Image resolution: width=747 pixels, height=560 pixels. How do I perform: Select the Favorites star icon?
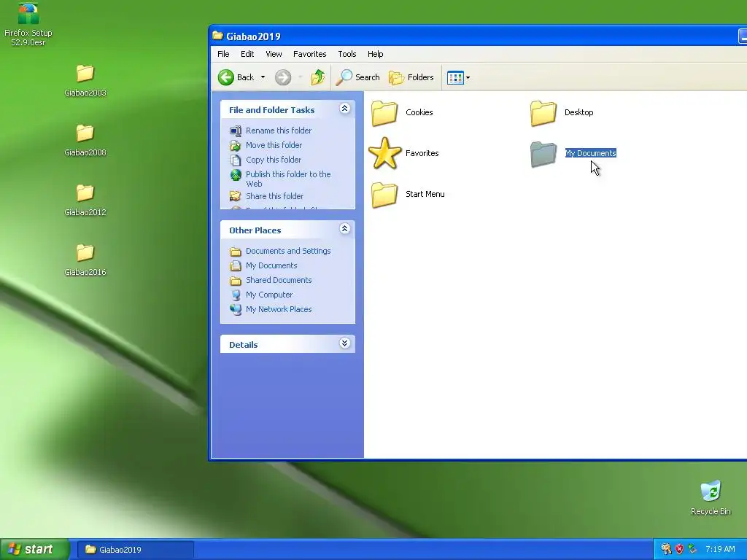click(384, 153)
